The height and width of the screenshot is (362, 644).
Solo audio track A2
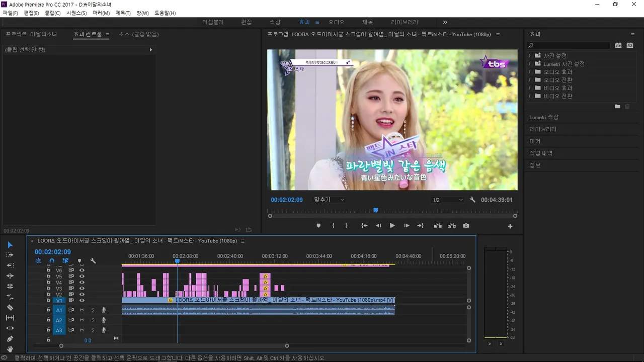[93, 320]
